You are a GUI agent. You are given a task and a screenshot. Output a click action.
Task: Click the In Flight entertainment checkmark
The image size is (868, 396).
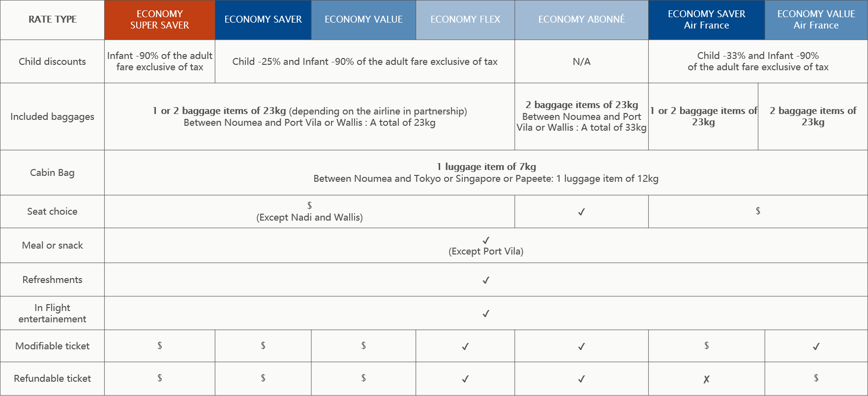[x=486, y=313]
